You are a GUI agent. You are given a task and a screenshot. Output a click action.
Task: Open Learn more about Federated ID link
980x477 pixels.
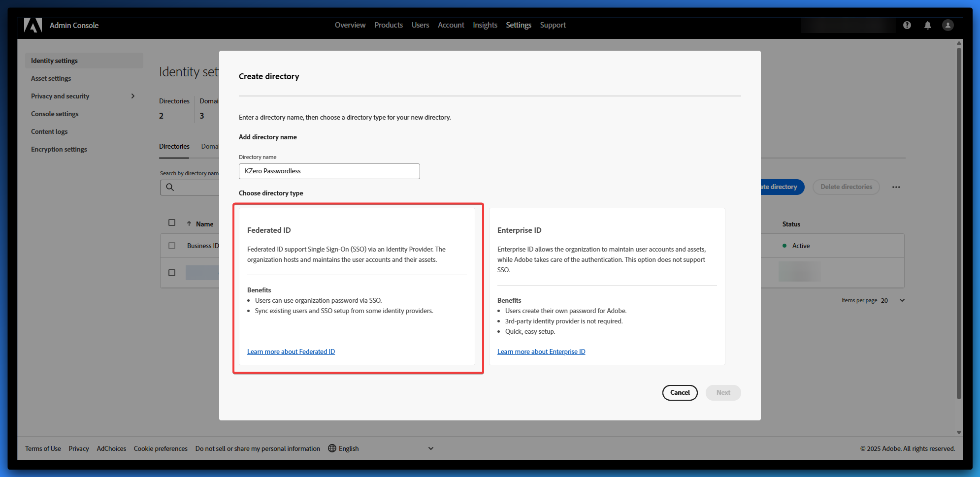(291, 351)
